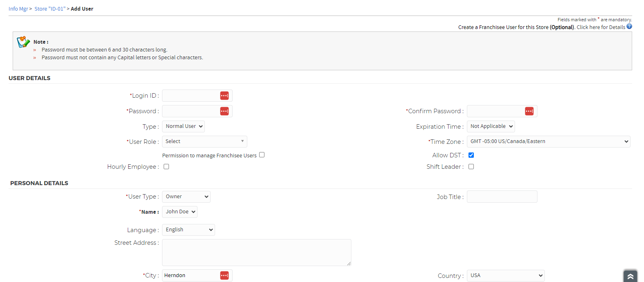Open the Expiration Time dropdown
644x282 pixels.
491,126
